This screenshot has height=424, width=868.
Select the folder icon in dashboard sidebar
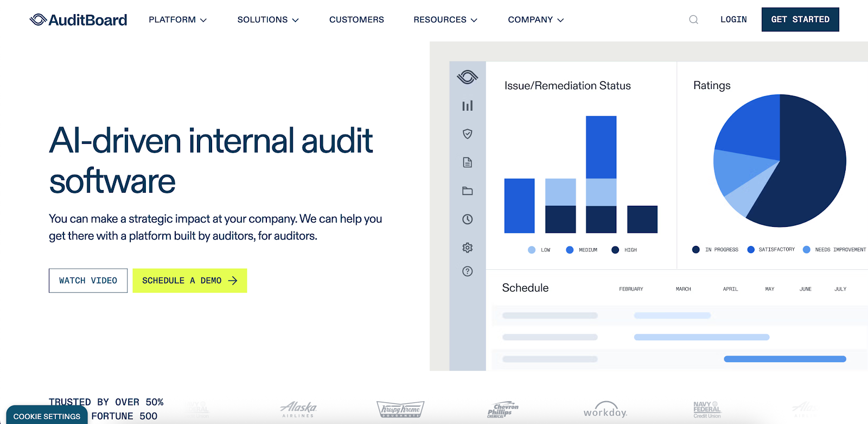coord(467,191)
